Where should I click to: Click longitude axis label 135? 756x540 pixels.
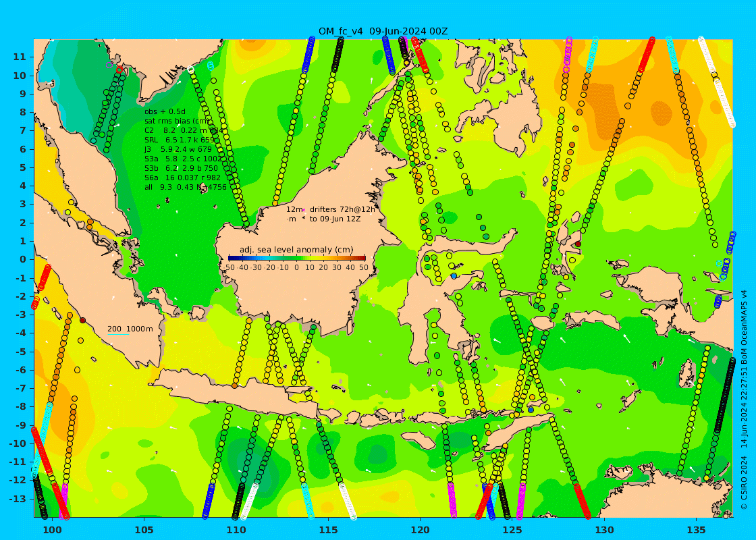click(696, 530)
